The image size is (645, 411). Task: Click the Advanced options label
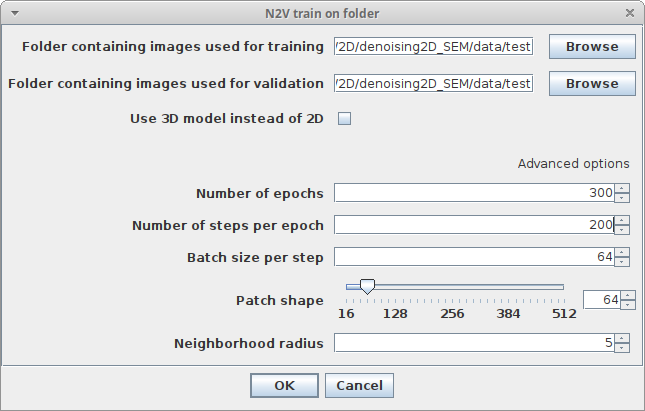click(x=573, y=164)
